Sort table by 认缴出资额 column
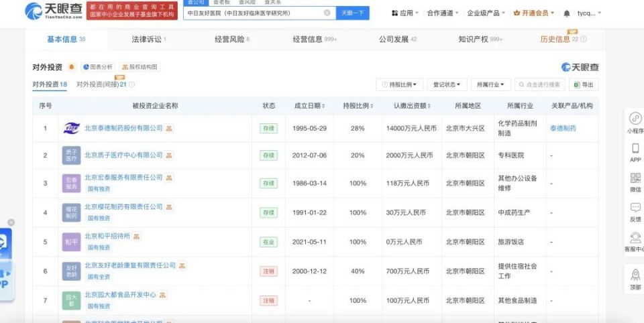Image resolution: width=644 pixels, height=323 pixels. click(x=412, y=106)
